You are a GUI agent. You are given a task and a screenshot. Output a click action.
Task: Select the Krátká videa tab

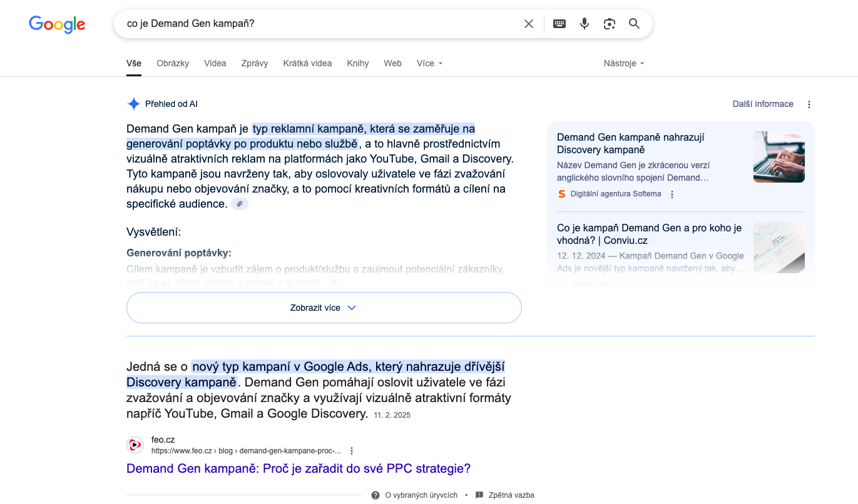[x=307, y=63]
